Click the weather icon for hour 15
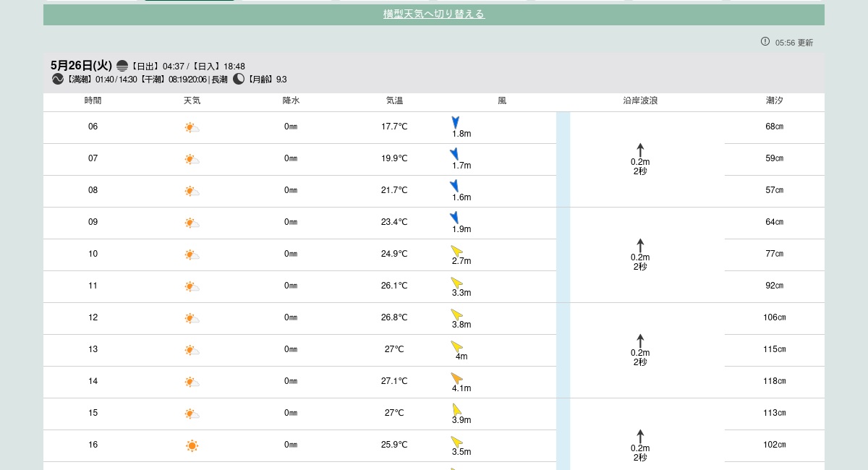The image size is (868, 470). [192, 414]
